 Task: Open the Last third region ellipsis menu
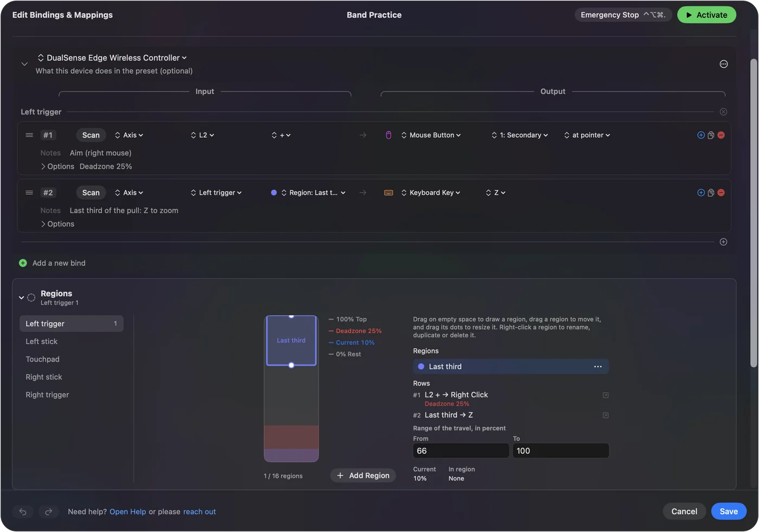tap(597, 367)
